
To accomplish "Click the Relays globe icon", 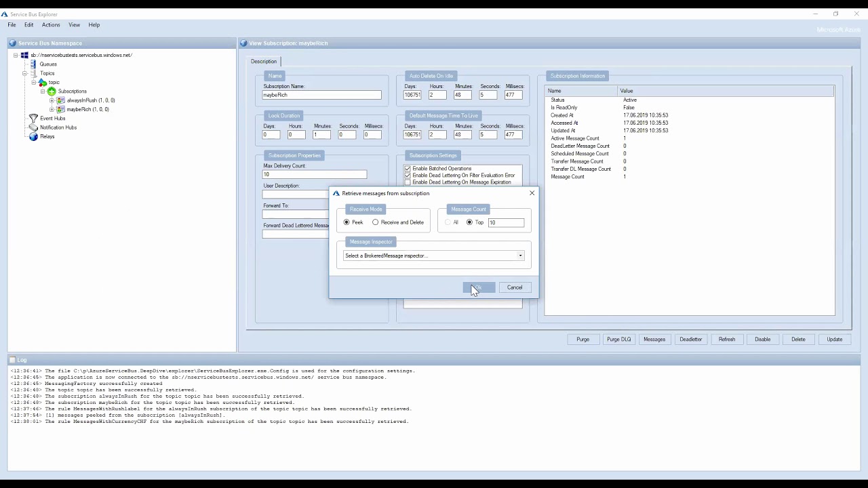I will pyautogui.click(x=33, y=136).
